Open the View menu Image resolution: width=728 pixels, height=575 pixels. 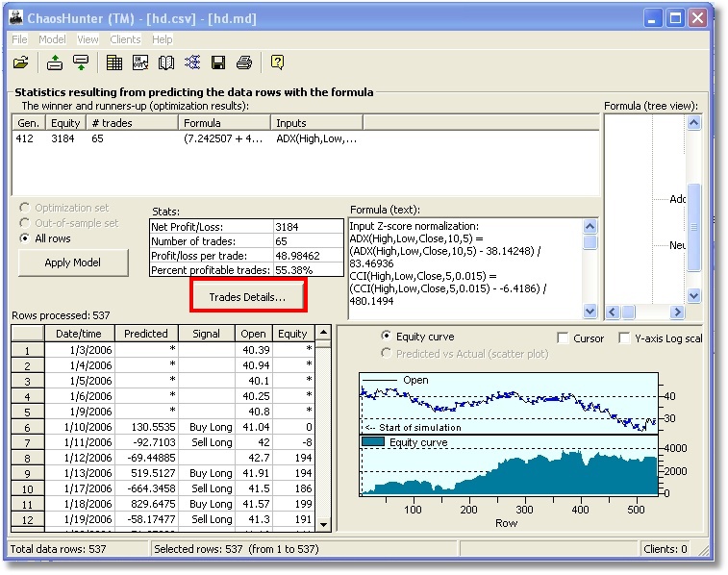click(x=88, y=39)
